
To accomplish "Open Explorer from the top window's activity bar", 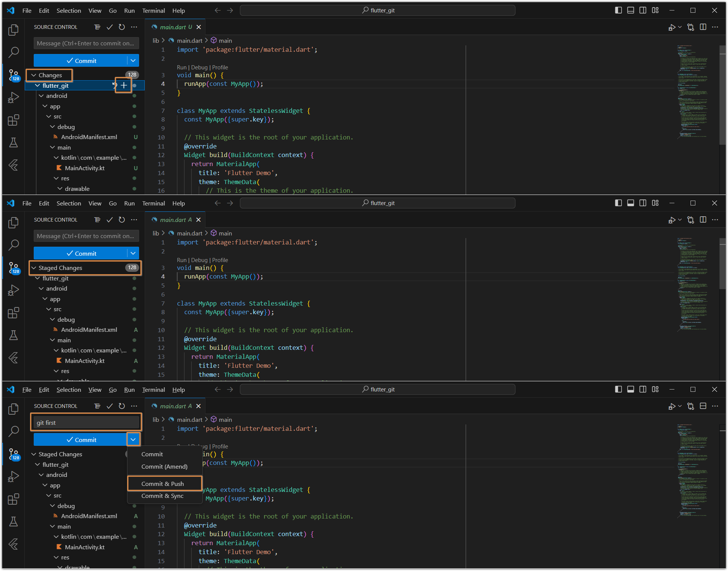I will click(x=13, y=30).
